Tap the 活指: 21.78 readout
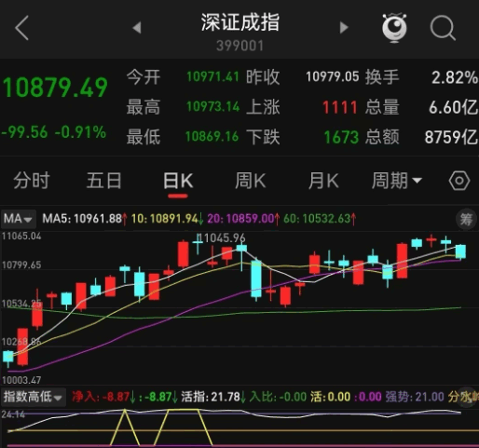The width and height of the screenshot is (479, 448). (211, 397)
